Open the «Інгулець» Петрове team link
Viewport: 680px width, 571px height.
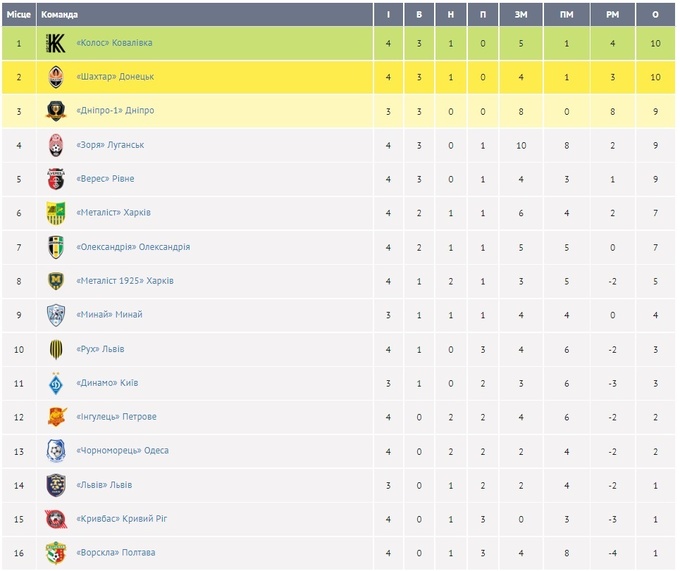[116, 417]
